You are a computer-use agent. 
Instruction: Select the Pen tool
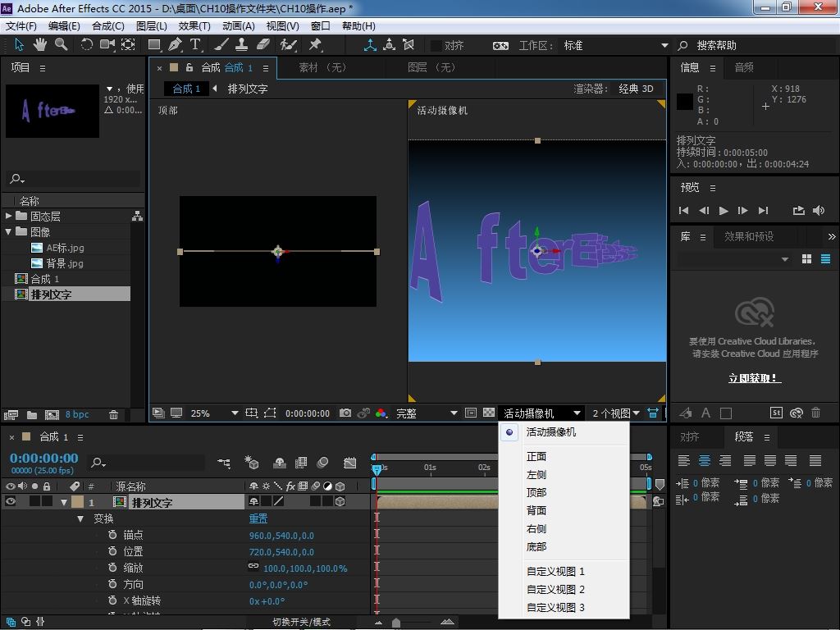[x=175, y=44]
